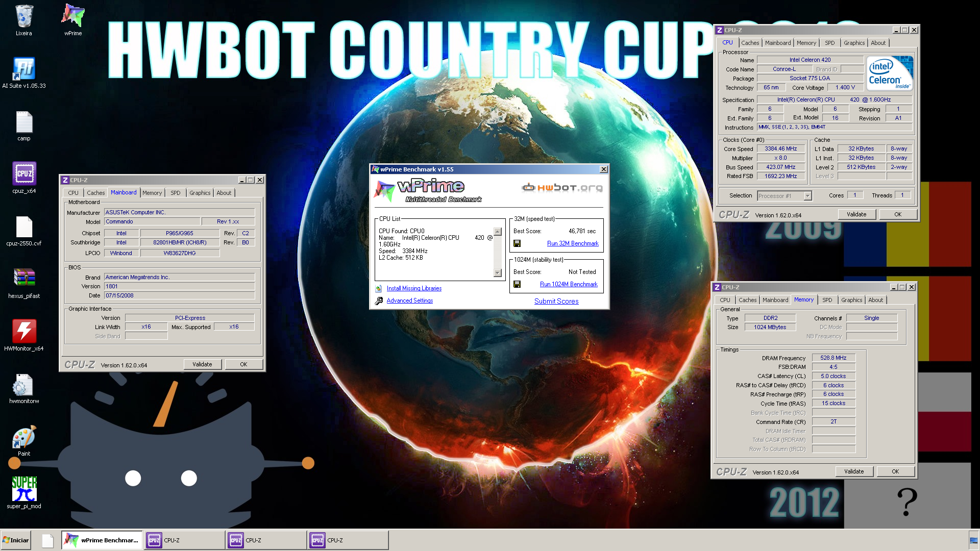Click the first CPU-Z taskbar button
This screenshot has width=980, height=551.
pyautogui.click(x=184, y=540)
